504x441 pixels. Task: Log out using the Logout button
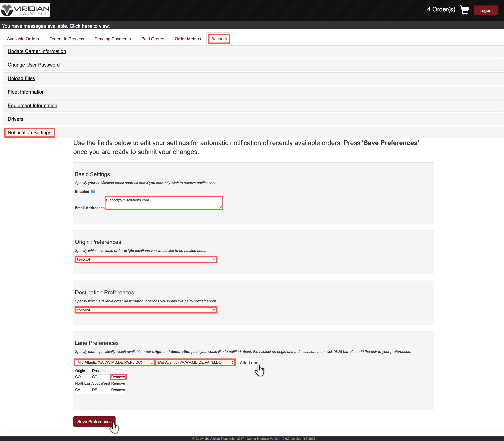pos(486,10)
